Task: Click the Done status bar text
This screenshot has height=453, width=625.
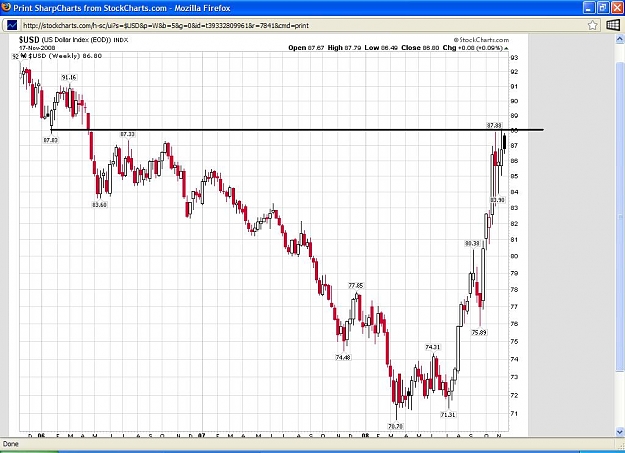Action: point(10,444)
